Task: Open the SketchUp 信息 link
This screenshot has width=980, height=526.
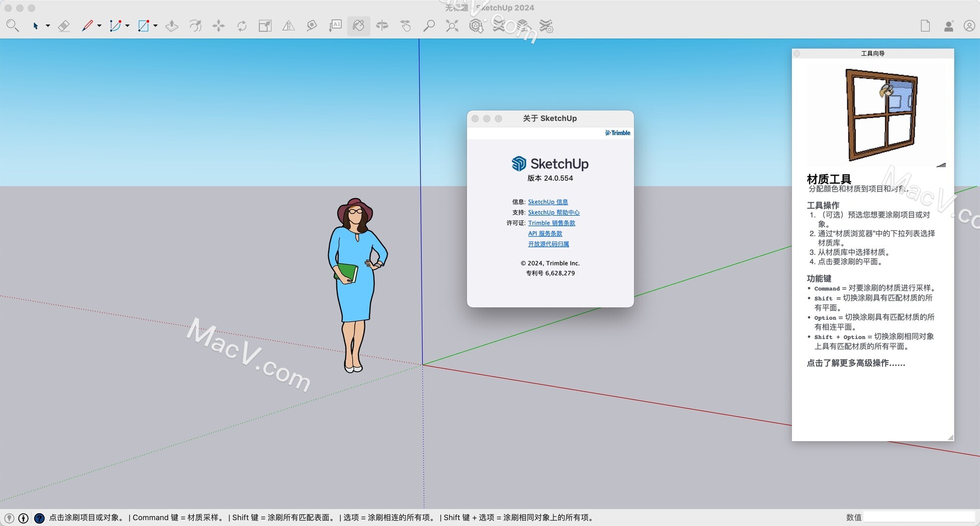Action: tap(548, 202)
